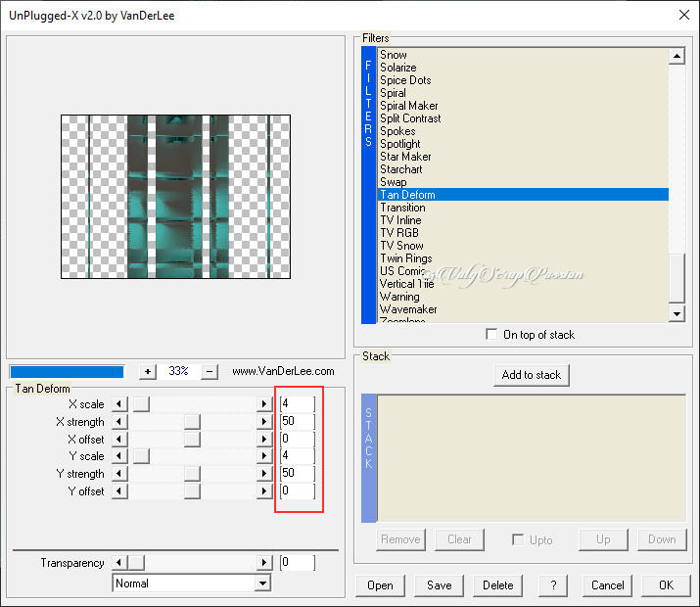Click right arrow of Y scale slider

[x=264, y=456]
